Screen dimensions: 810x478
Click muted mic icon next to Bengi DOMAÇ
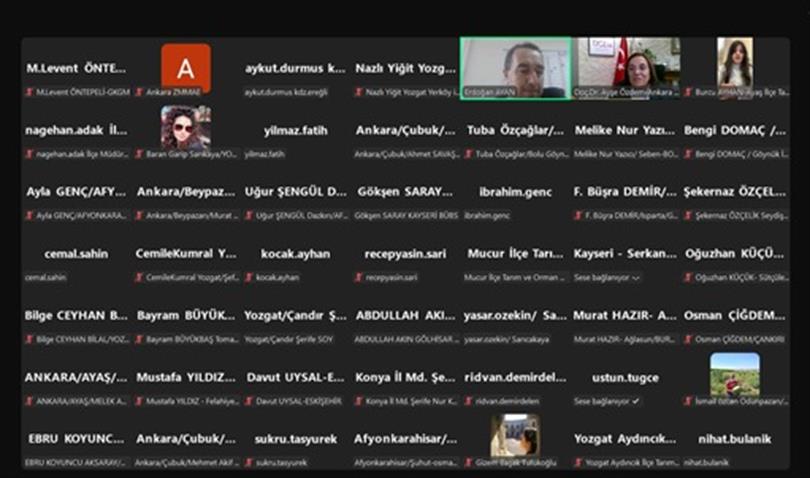[x=688, y=154]
